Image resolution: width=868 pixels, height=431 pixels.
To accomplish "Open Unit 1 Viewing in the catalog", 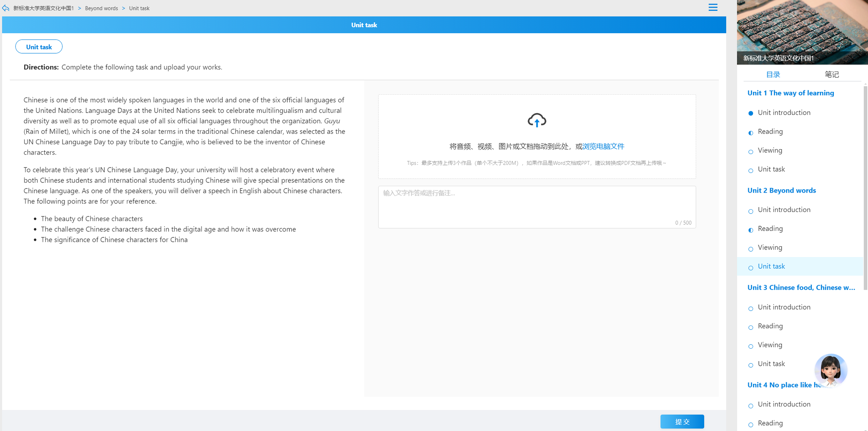I will click(770, 150).
